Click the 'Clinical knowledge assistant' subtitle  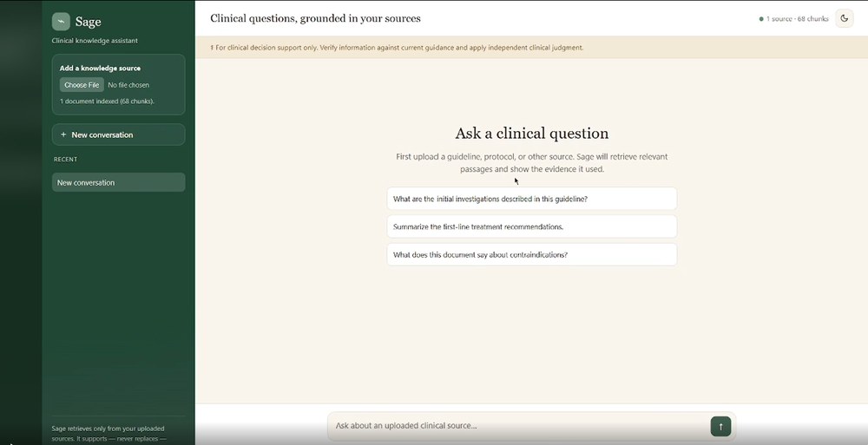tap(95, 41)
